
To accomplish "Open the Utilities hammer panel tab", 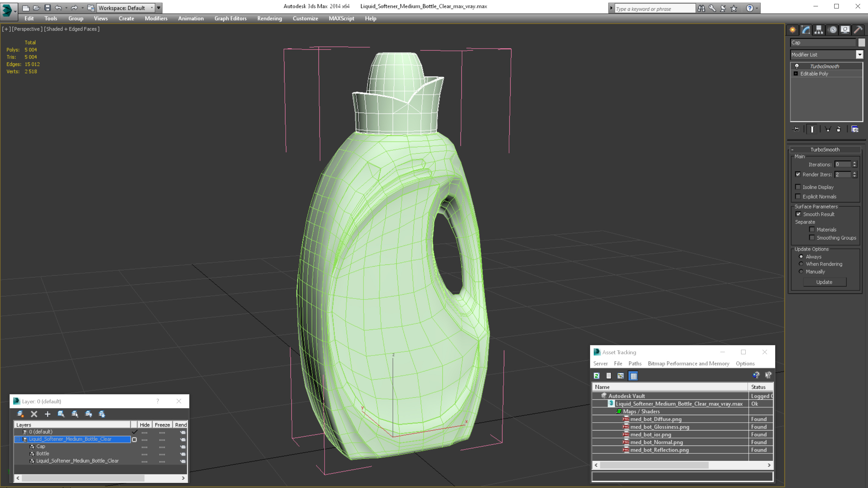I will [x=858, y=30].
